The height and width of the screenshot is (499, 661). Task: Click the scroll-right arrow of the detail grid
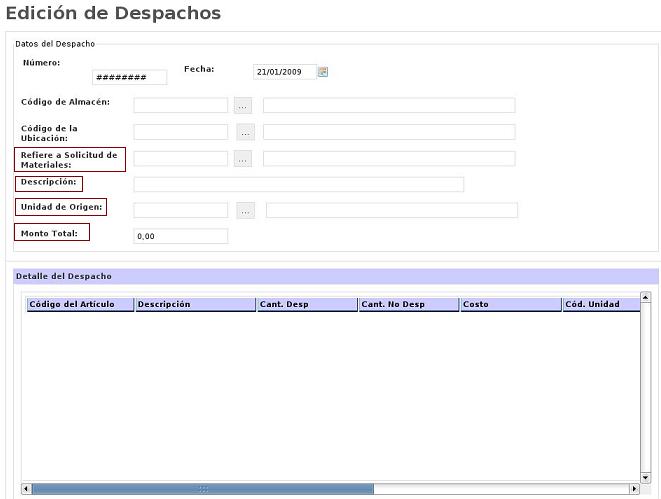[633, 489]
